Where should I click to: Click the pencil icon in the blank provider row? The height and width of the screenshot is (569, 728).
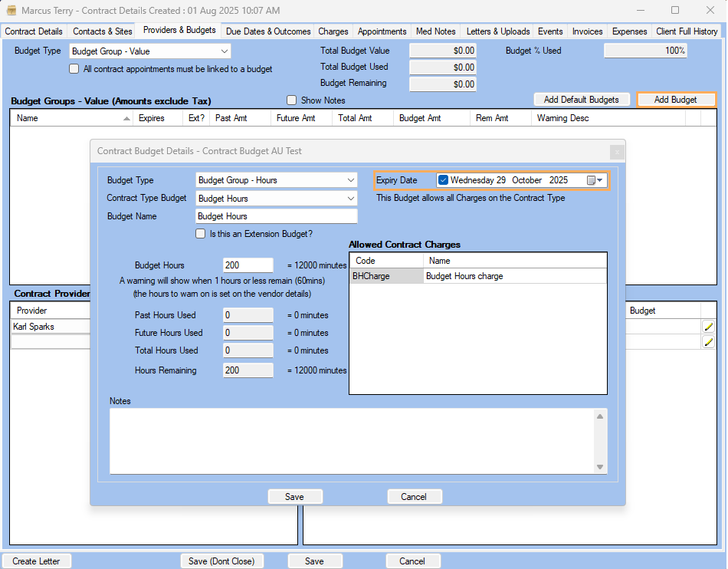click(708, 342)
